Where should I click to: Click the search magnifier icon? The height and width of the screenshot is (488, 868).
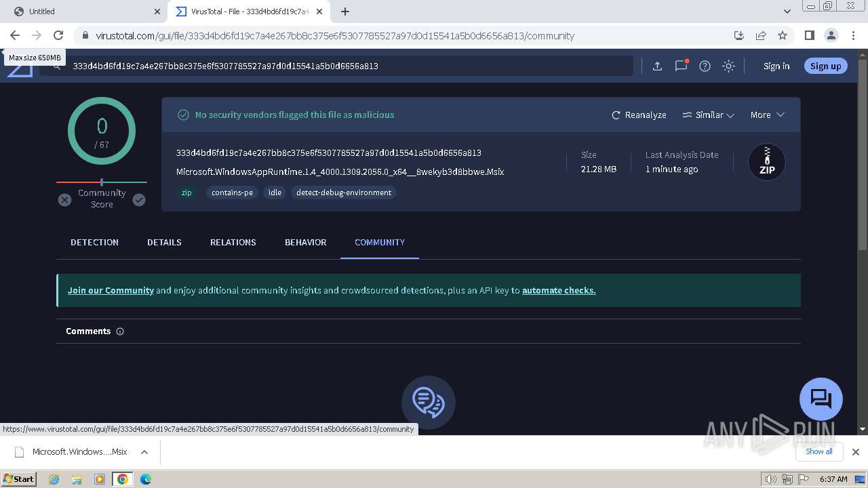tap(57, 66)
